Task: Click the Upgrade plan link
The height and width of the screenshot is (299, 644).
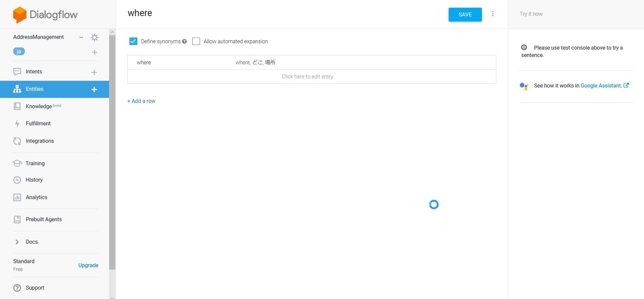Action: pyautogui.click(x=88, y=265)
